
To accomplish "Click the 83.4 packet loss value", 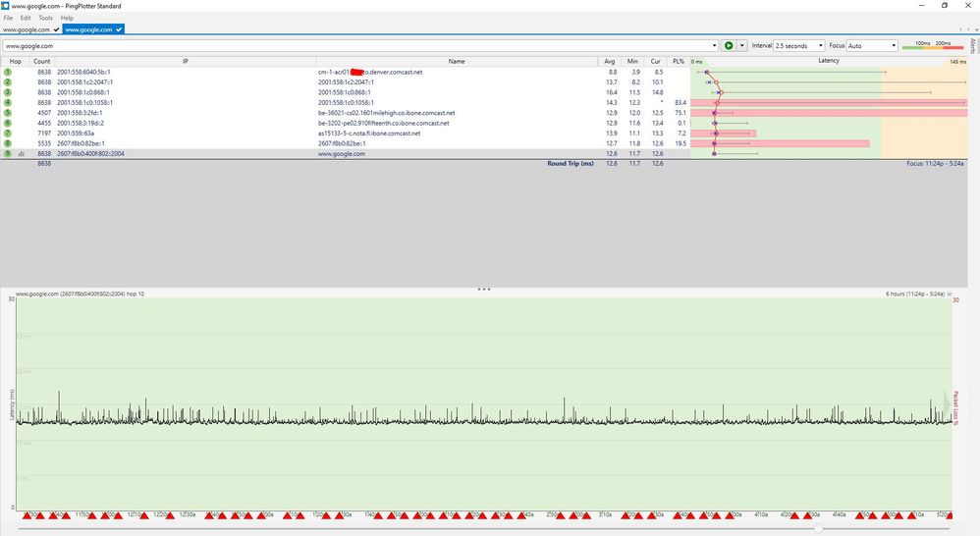I will [x=680, y=102].
